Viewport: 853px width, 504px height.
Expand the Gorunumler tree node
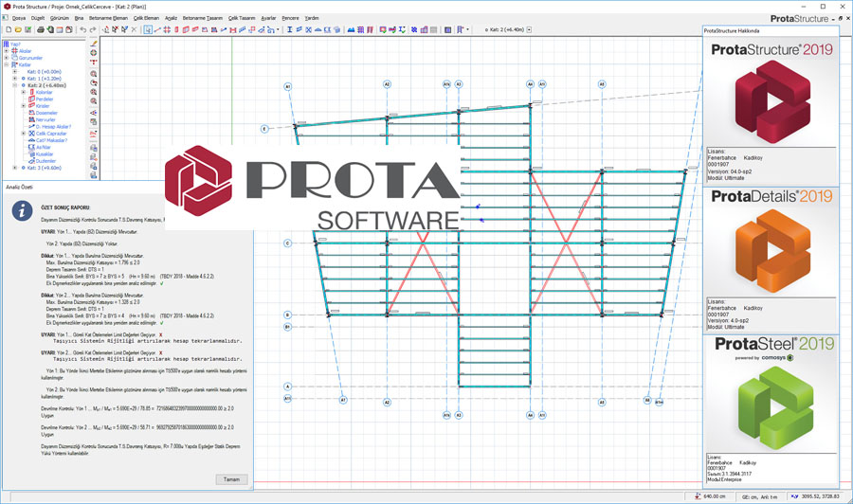(7, 58)
